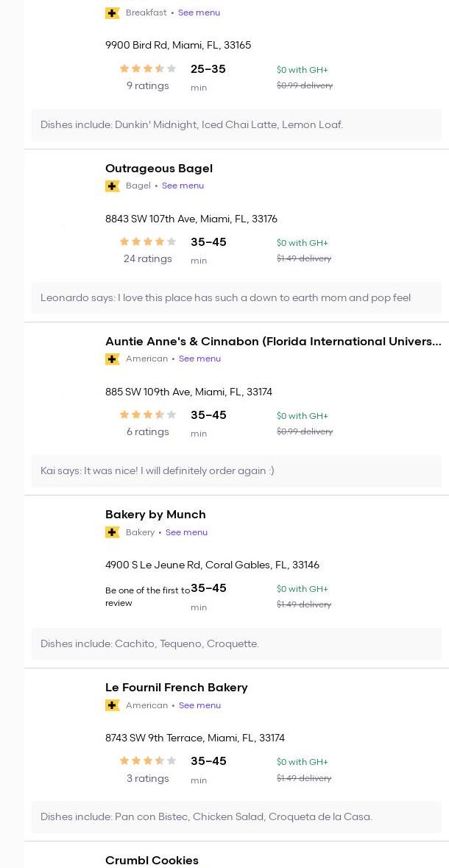The width and height of the screenshot is (449, 868).
Task: Open the Crumbl Cookies restaurant listing
Action: tap(152, 860)
